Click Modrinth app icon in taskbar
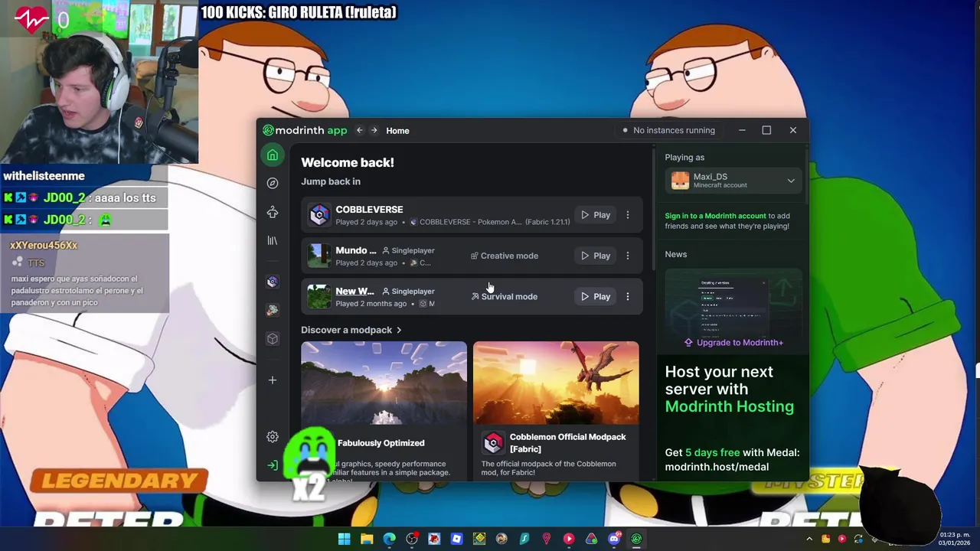The width and height of the screenshot is (980, 551). pos(636,540)
